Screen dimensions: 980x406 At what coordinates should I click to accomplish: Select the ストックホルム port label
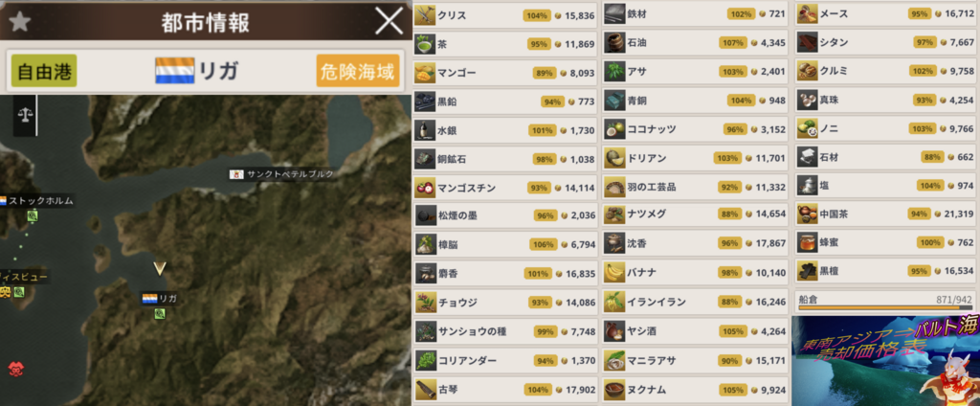37,201
